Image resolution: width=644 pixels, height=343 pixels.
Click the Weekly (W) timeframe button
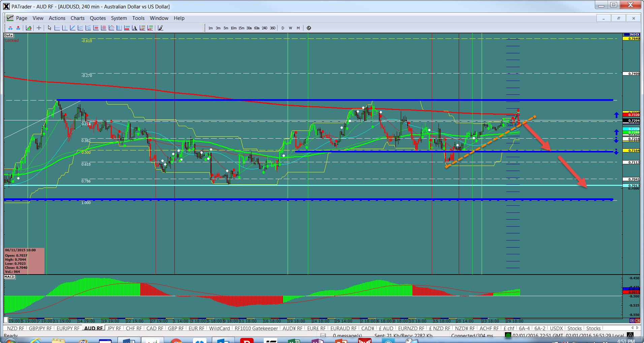(x=290, y=28)
